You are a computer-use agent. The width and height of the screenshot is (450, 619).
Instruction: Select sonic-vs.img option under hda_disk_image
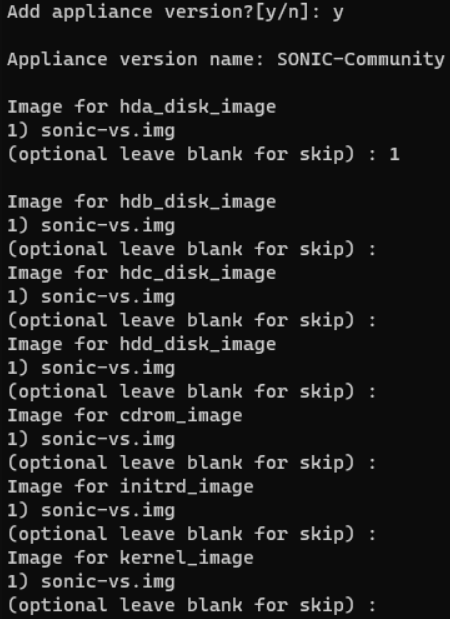point(91,131)
